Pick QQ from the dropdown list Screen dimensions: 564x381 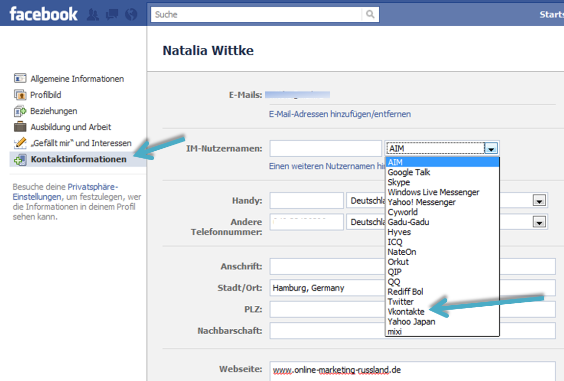[x=442, y=282]
